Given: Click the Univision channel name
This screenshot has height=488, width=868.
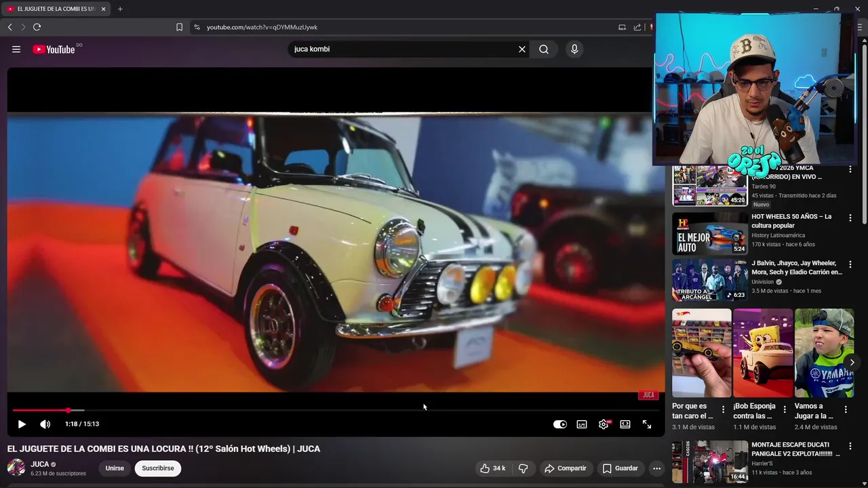Looking at the screenshot, I should click(x=762, y=282).
